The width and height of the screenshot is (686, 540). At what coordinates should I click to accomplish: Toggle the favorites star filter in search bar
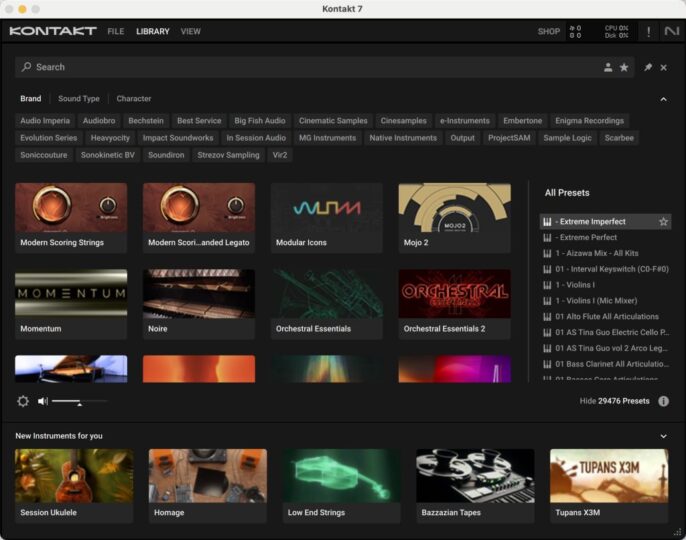click(x=624, y=67)
